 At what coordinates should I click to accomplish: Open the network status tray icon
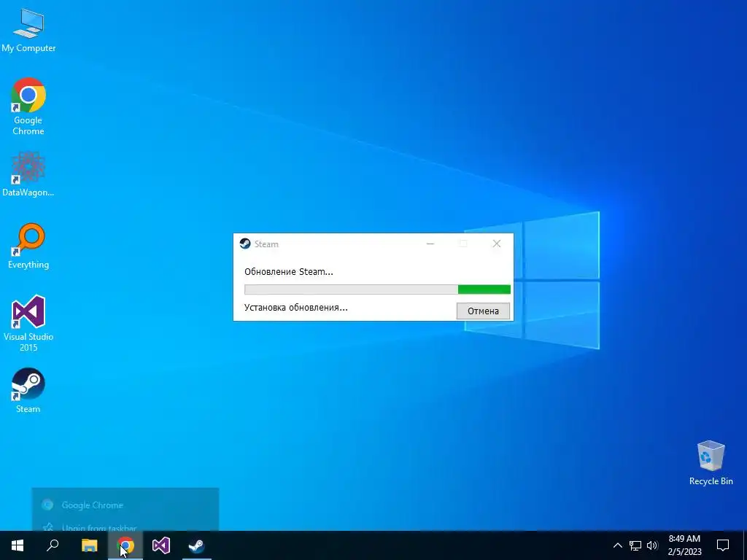click(x=635, y=545)
